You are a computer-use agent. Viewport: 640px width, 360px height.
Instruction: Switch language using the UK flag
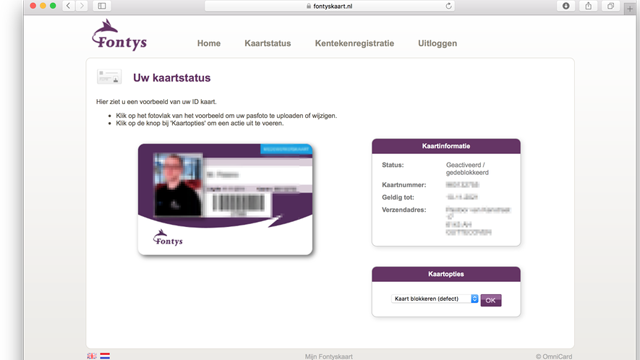coord(92,356)
